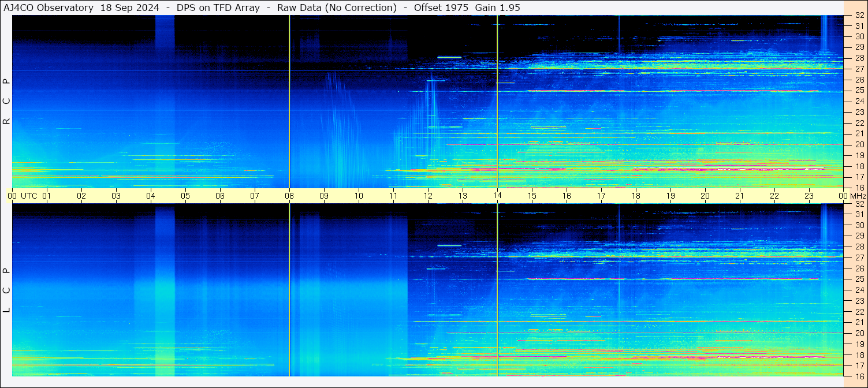Click the "15" hour tick label
868x388 pixels.
(532, 196)
